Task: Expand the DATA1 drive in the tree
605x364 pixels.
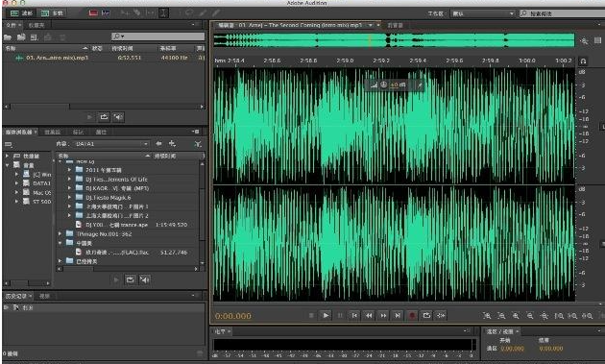Action: (x=16, y=183)
